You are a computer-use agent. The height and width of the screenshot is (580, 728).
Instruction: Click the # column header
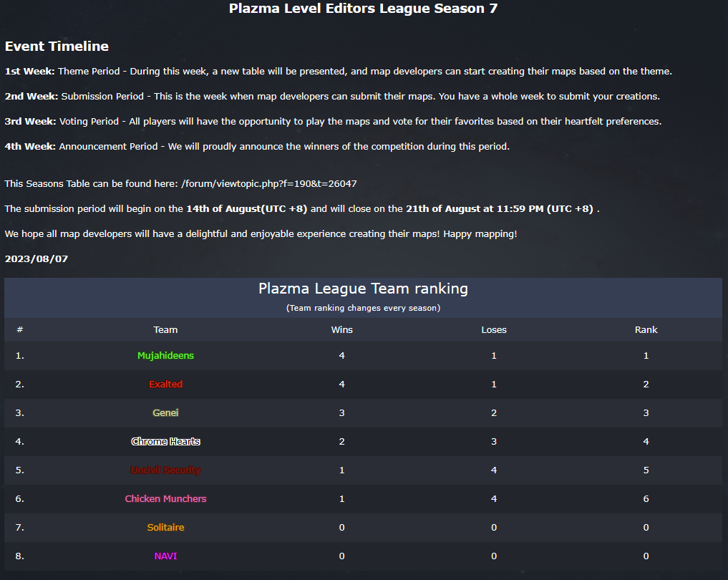(x=20, y=330)
